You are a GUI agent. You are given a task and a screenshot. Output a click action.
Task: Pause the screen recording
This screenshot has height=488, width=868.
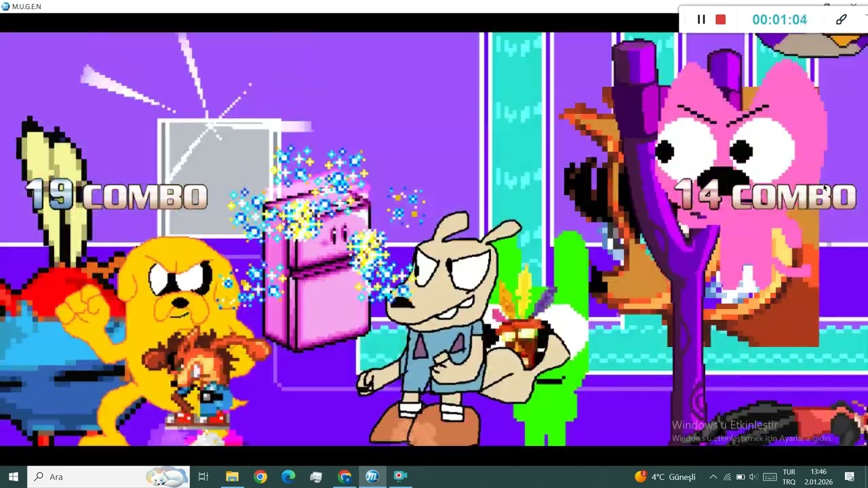coord(701,20)
